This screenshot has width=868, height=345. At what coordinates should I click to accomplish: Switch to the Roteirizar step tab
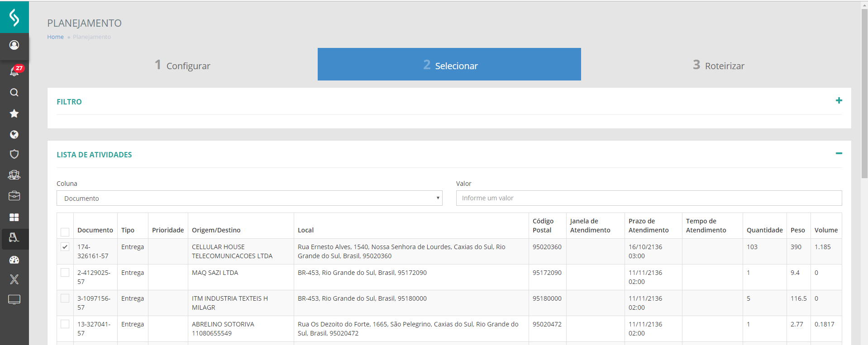click(719, 66)
